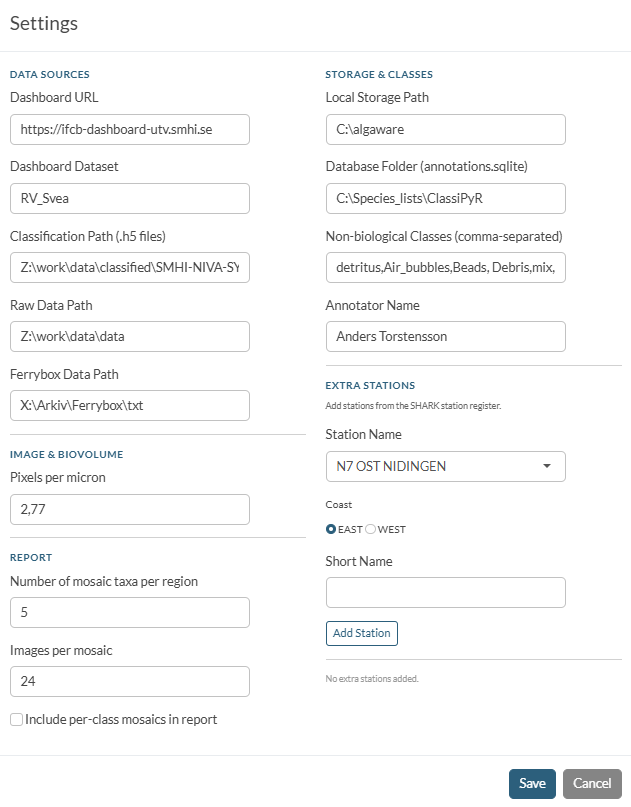The height and width of the screenshot is (807, 631).
Task: Change the Pixels per micron value
Action: (x=129, y=509)
